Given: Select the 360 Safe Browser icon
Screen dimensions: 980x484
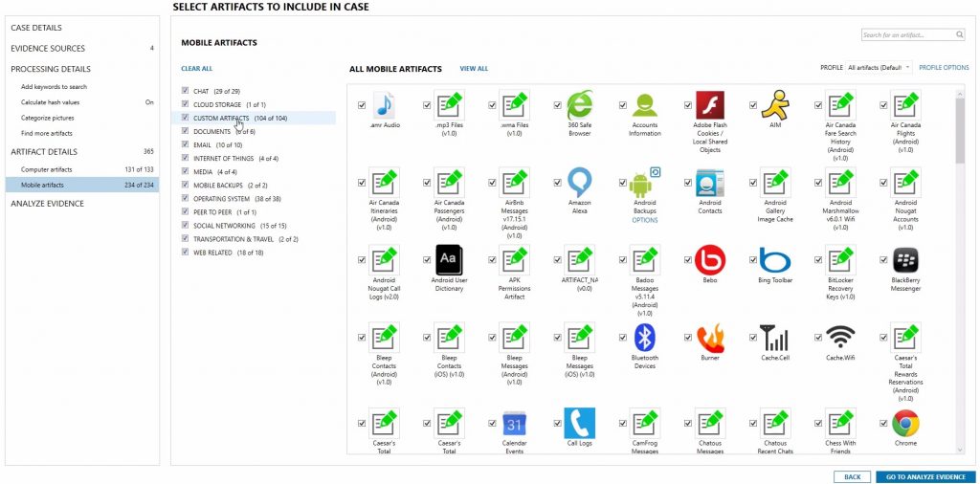Looking at the screenshot, I should click(x=580, y=105).
